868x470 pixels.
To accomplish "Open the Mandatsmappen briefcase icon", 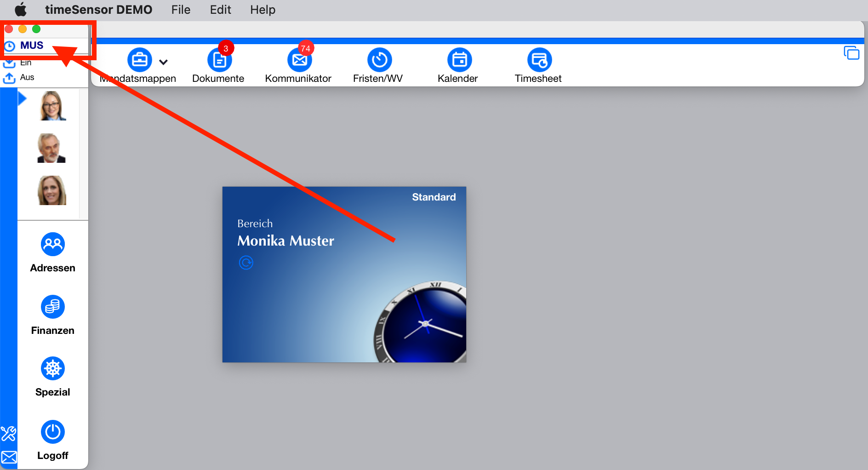I will click(139, 60).
